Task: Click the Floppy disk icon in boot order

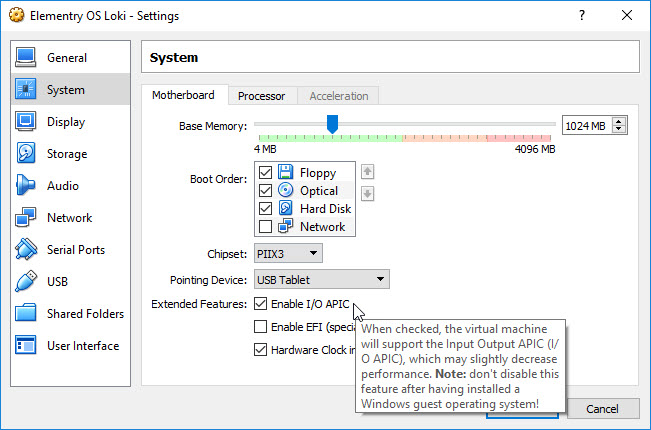Action: coord(286,172)
